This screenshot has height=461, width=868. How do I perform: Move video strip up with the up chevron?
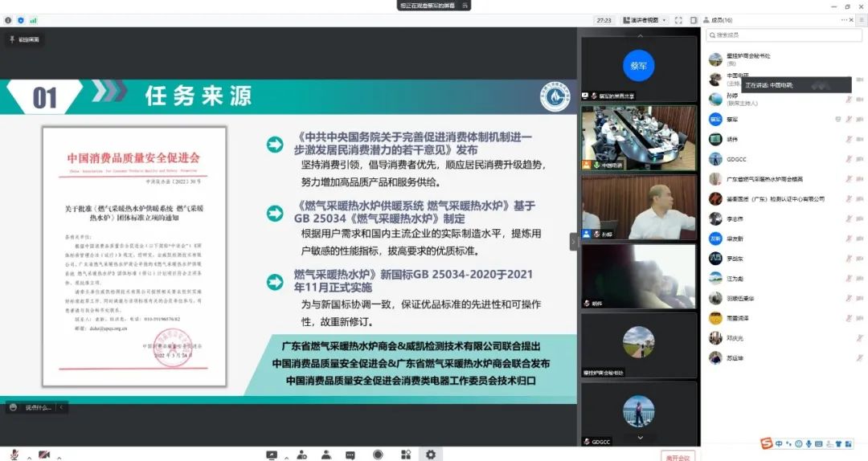coord(641,35)
